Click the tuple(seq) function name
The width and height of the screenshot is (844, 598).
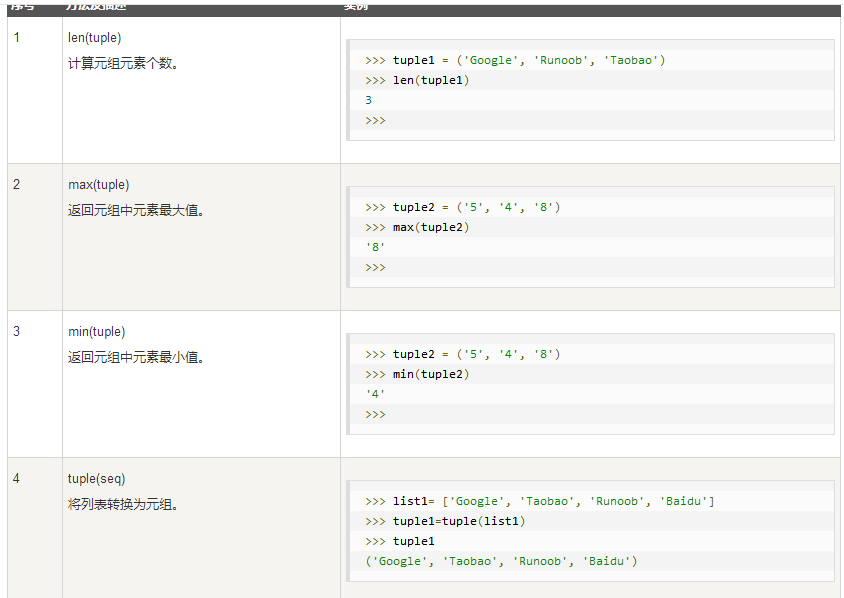click(96, 479)
